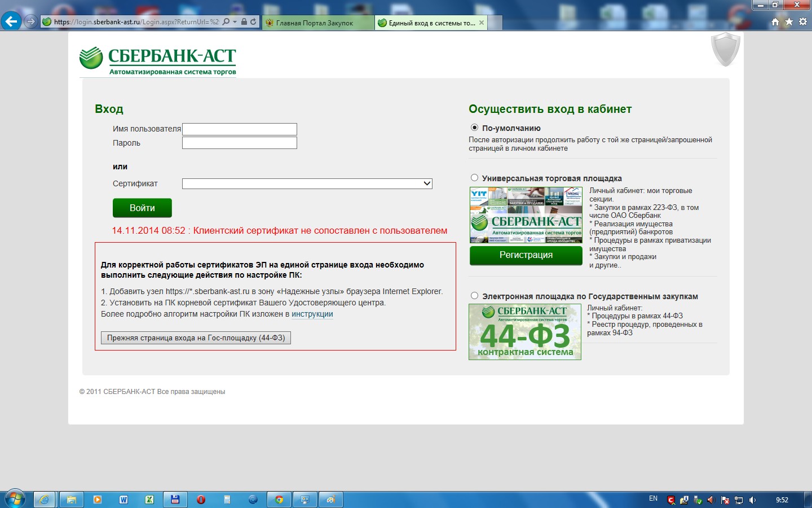The width and height of the screenshot is (812, 508).
Task: Close the 'Единый вход в системы' tab
Action: coord(482,23)
